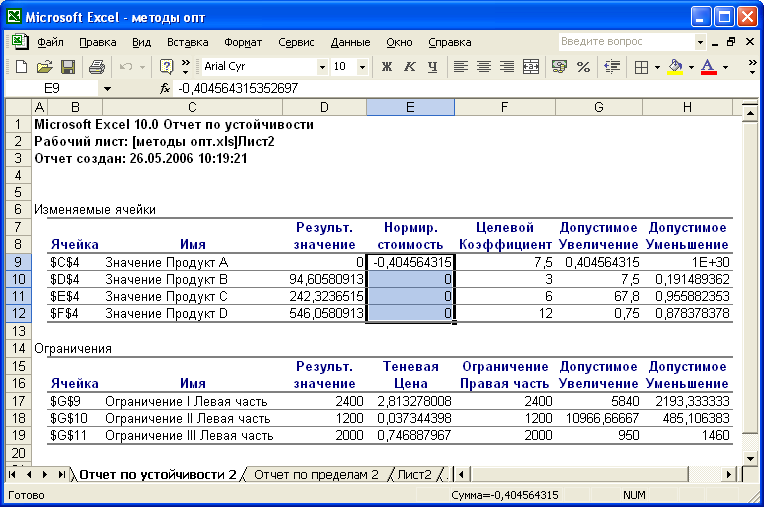Click the Open file folder icon

(44, 67)
